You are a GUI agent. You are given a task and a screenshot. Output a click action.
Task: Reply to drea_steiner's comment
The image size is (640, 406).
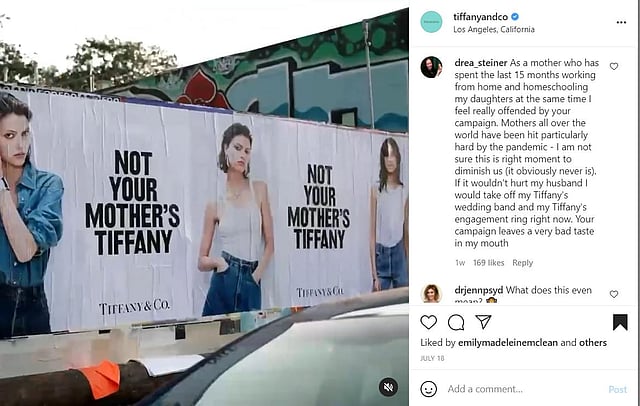[522, 263]
